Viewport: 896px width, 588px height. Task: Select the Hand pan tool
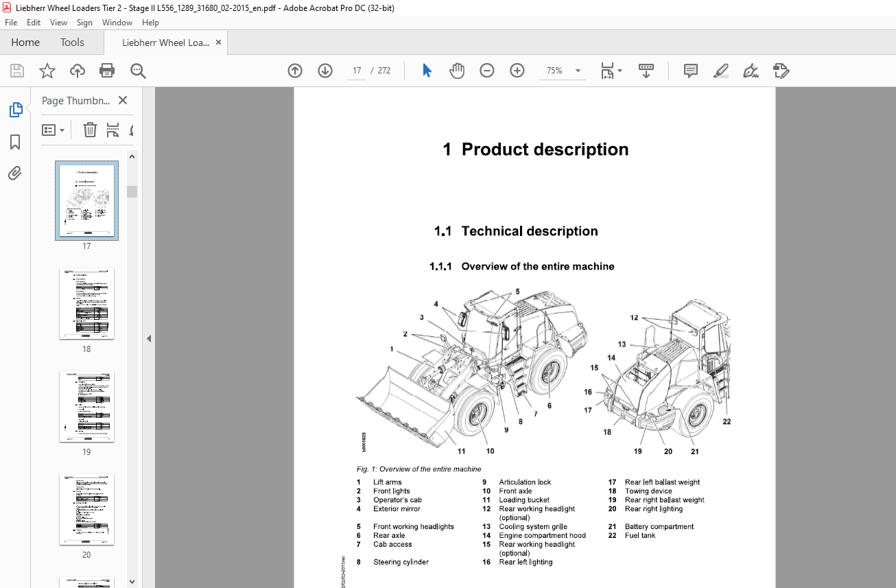click(457, 71)
